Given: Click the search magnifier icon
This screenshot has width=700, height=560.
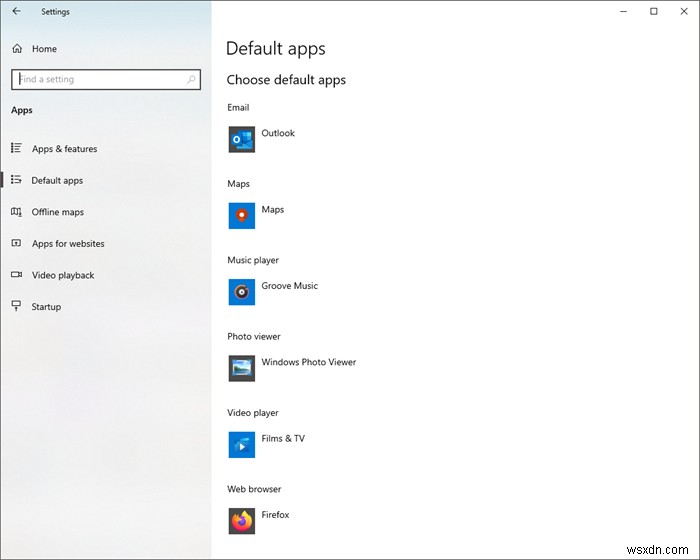Looking at the screenshot, I should (191, 79).
